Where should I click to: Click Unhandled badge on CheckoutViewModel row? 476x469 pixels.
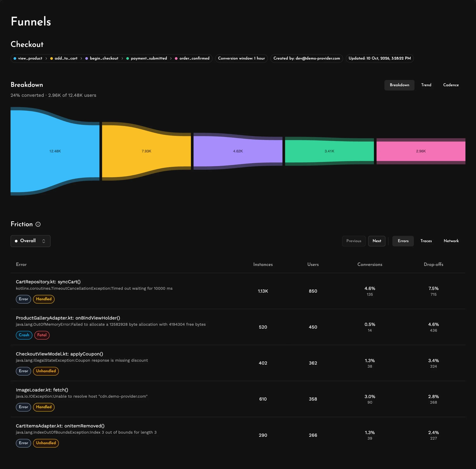pos(46,371)
